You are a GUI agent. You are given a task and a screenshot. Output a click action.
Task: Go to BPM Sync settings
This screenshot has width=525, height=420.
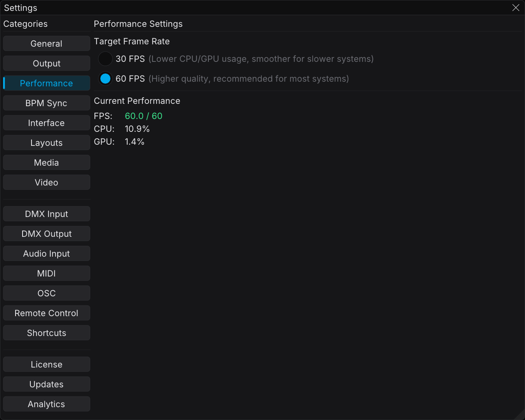point(47,103)
